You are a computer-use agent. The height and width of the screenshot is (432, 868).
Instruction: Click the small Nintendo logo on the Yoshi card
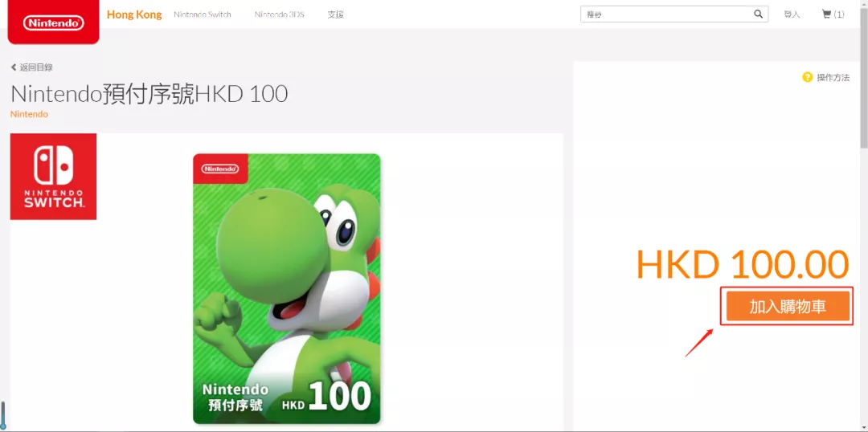point(220,169)
